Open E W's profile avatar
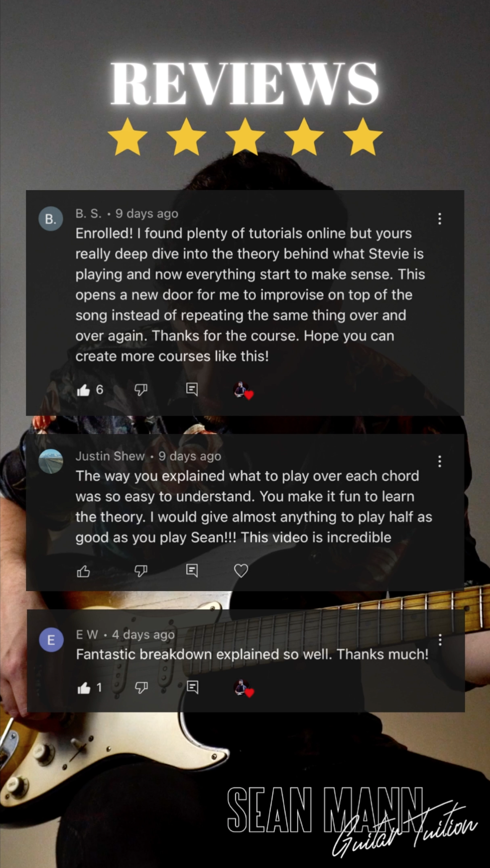This screenshot has height=868, width=490. point(51,640)
